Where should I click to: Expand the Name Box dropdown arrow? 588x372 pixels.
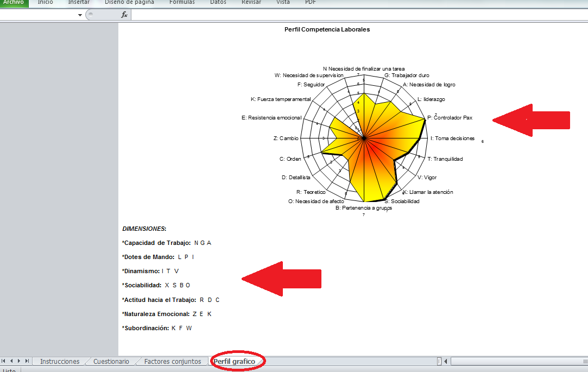click(x=80, y=15)
